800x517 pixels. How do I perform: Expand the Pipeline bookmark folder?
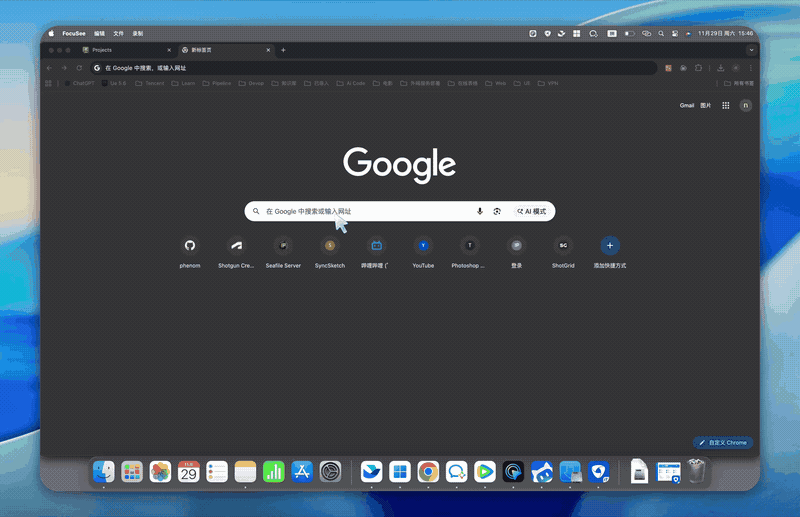[217, 83]
